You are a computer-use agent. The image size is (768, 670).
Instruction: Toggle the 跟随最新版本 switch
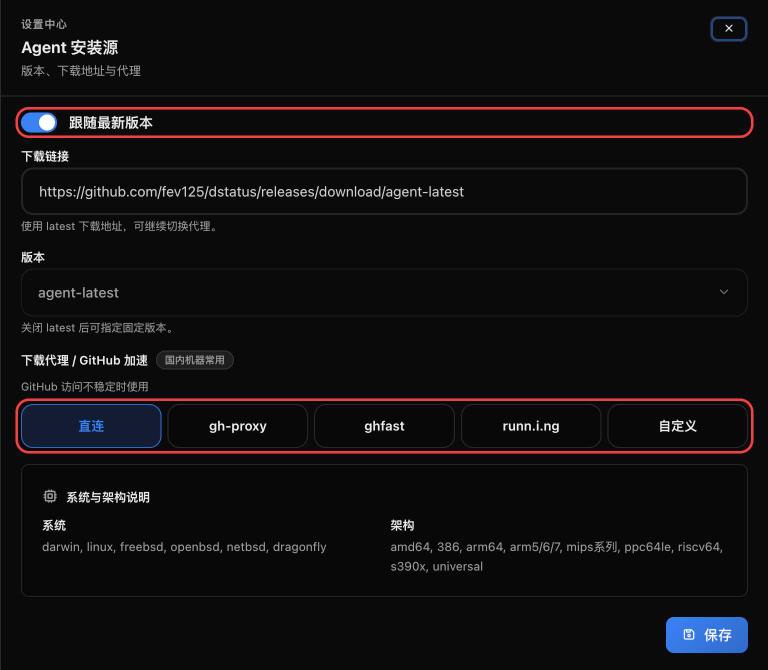click(x=39, y=122)
